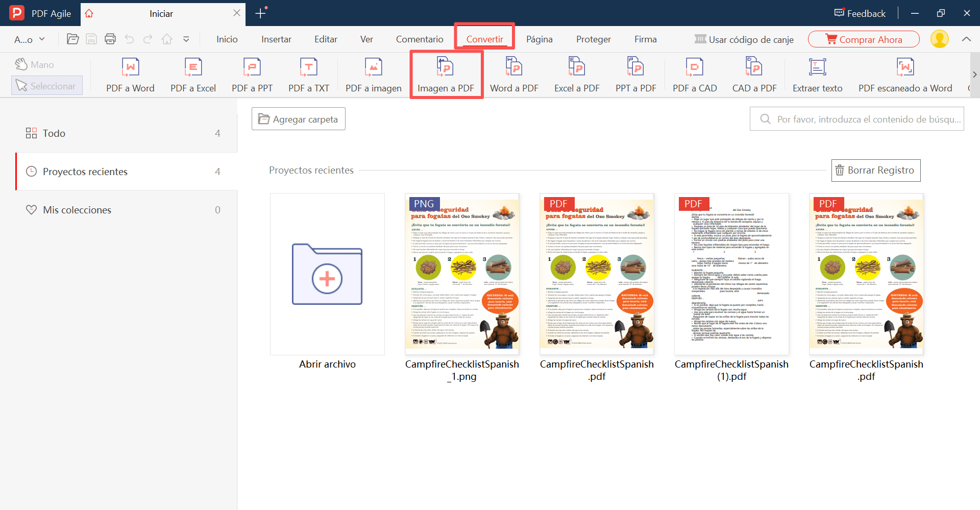Image resolution: width=980 pixels, height=510 pixels.
Task: Click the PDF a Word conversion icon
Action: click(130, 75)
